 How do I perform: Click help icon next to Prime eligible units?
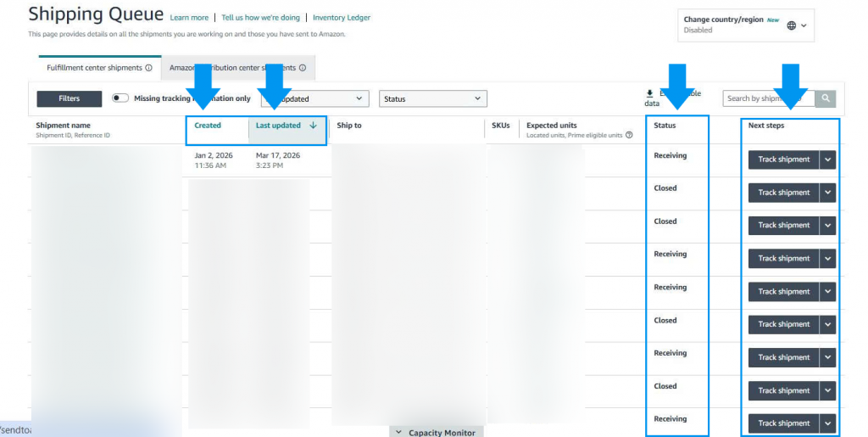coord(629,135)
